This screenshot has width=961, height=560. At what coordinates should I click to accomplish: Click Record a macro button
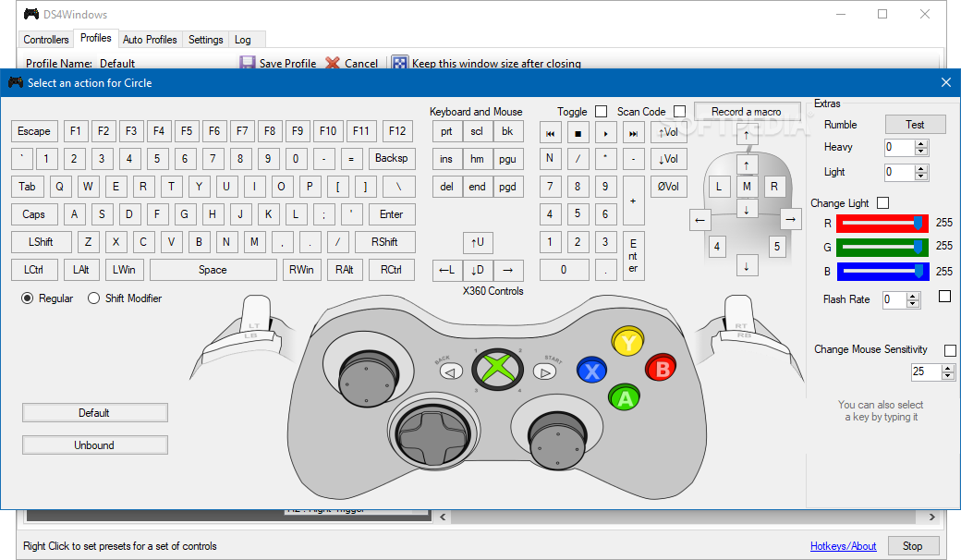tap(747, 112)
